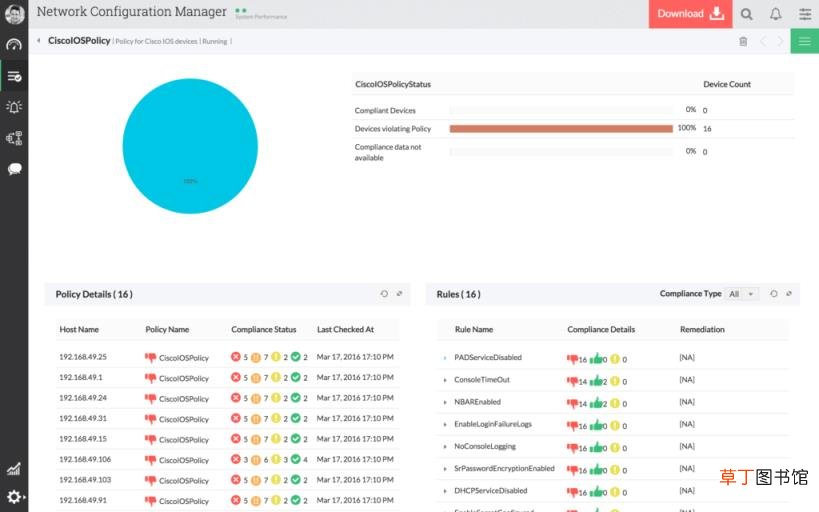Viewport: 819px width, 512px height.
Task: Open the device inventory sidebar icon
Action: 14,138
